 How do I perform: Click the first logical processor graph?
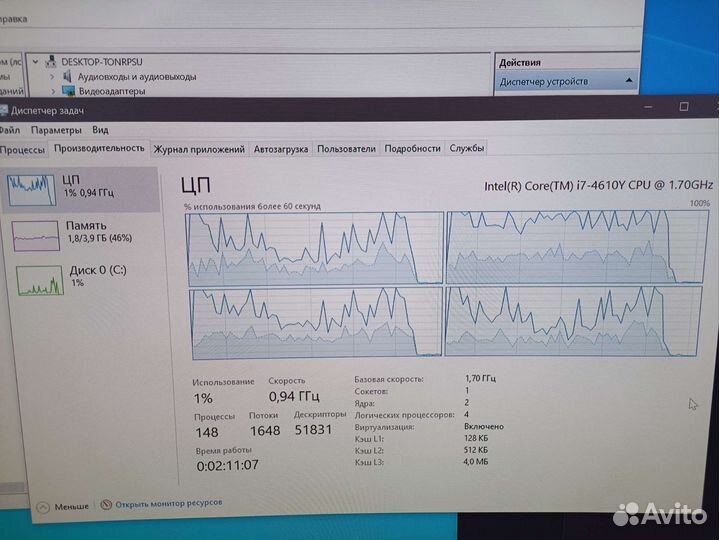(x=315, y=248)
